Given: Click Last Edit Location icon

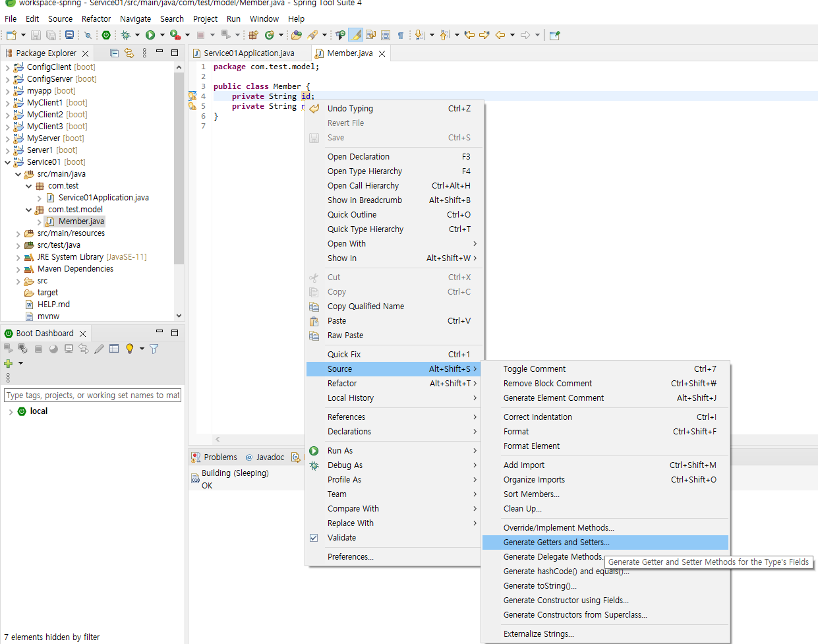Looking at the screenshot, I should click(469, 35).
